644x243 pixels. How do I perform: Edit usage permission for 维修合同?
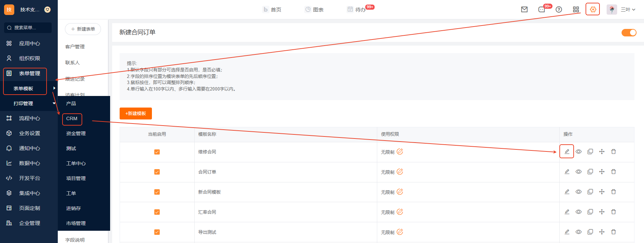pos(400,152)
